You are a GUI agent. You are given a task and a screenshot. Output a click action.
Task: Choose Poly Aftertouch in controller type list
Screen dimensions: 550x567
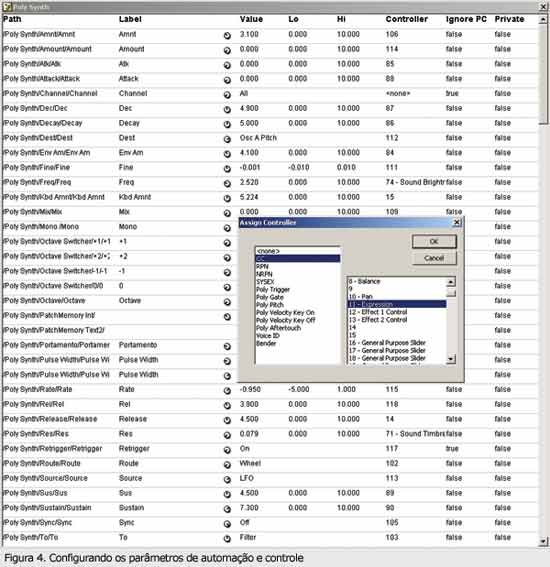(x=278, y=328)
